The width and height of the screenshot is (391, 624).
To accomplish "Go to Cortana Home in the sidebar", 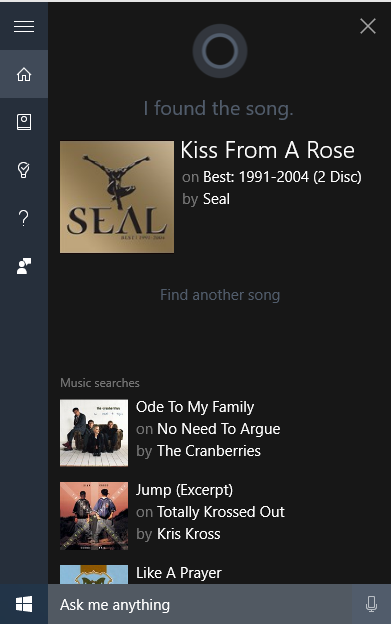I will pyautogui.click(x=24, y=74).
